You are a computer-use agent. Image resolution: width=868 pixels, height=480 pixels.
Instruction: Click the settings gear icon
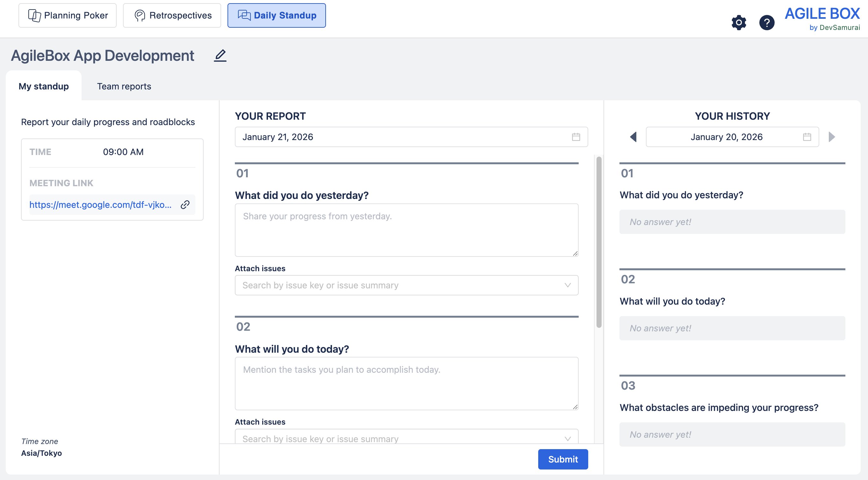point(739,23)
